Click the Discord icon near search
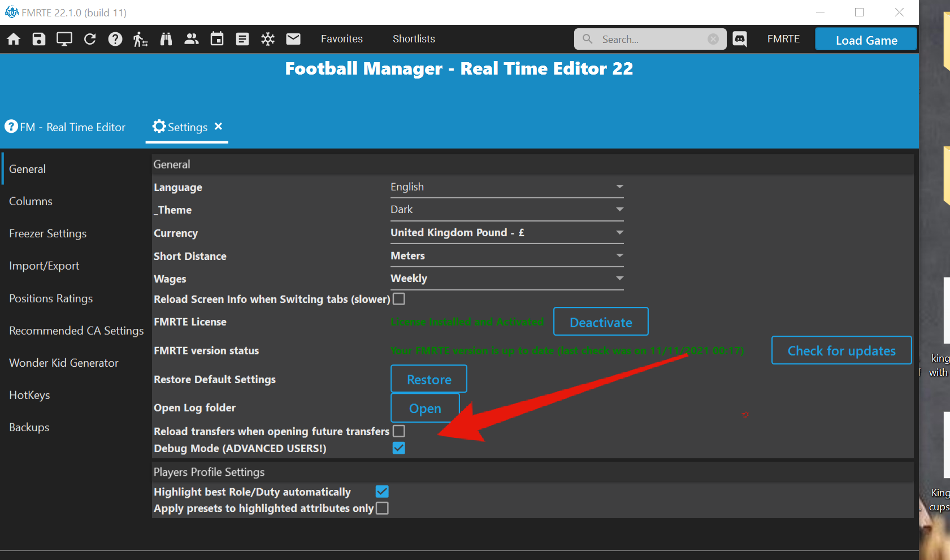The image size is (950, 560). [740, 39]
